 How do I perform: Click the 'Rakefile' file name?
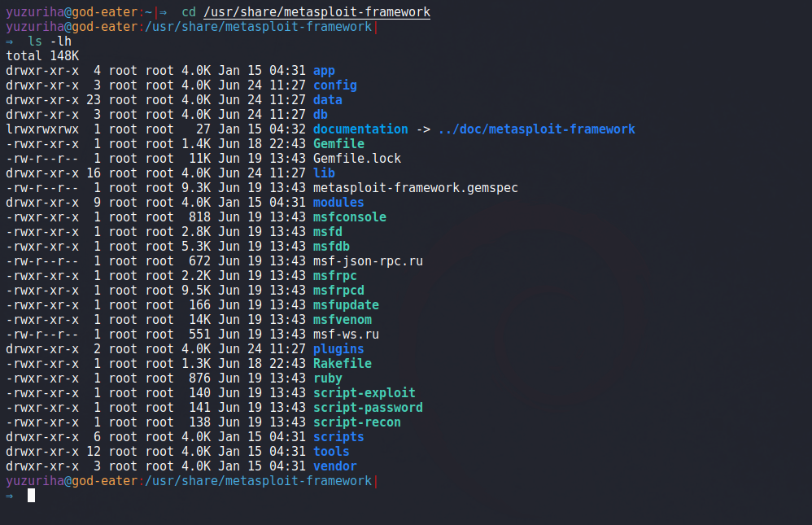pos(343,364)
